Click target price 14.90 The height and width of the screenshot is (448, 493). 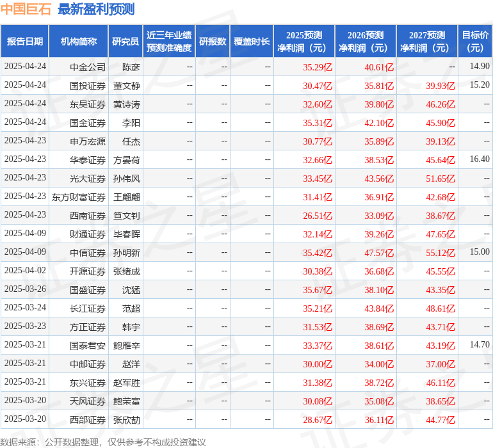[480, 66]
